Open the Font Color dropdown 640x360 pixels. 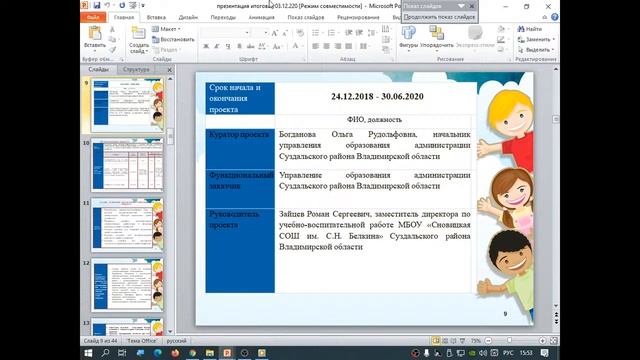coord(302,47)
